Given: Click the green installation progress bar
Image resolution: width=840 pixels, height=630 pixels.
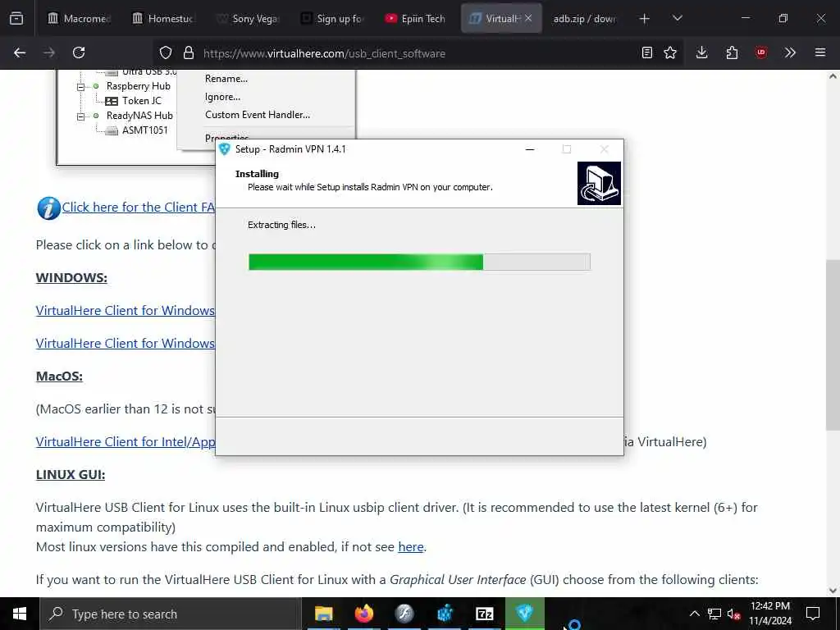Looking at the screenshot, I should (x=419, y=262).
